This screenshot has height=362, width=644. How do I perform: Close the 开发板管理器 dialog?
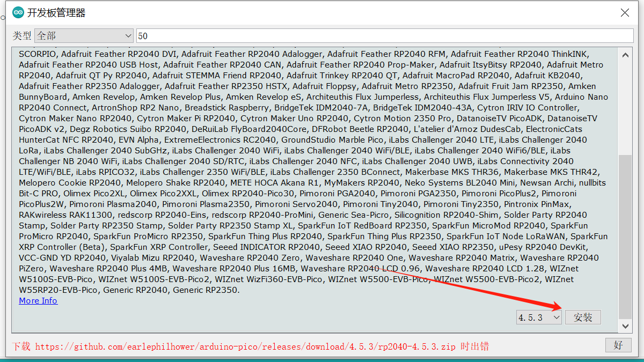[625, 13]
